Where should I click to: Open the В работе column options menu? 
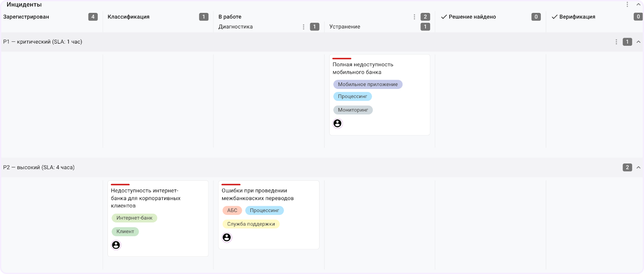click(x=414, y=17)
